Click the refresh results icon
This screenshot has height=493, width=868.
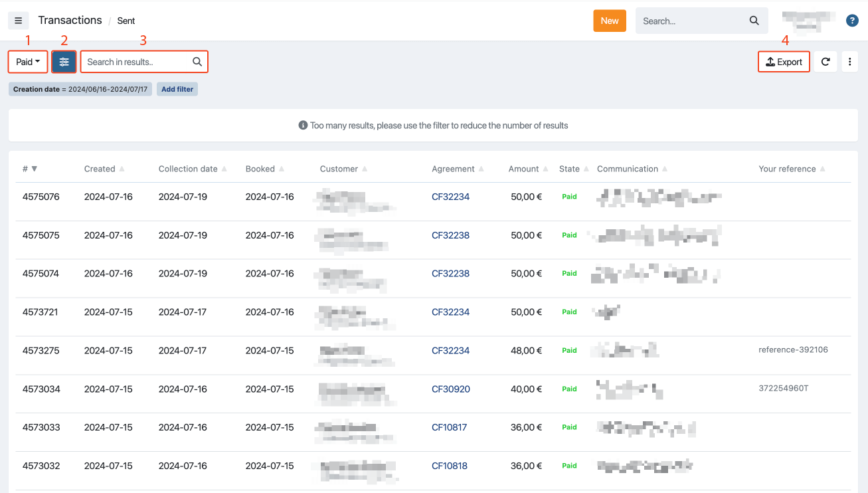825,62
